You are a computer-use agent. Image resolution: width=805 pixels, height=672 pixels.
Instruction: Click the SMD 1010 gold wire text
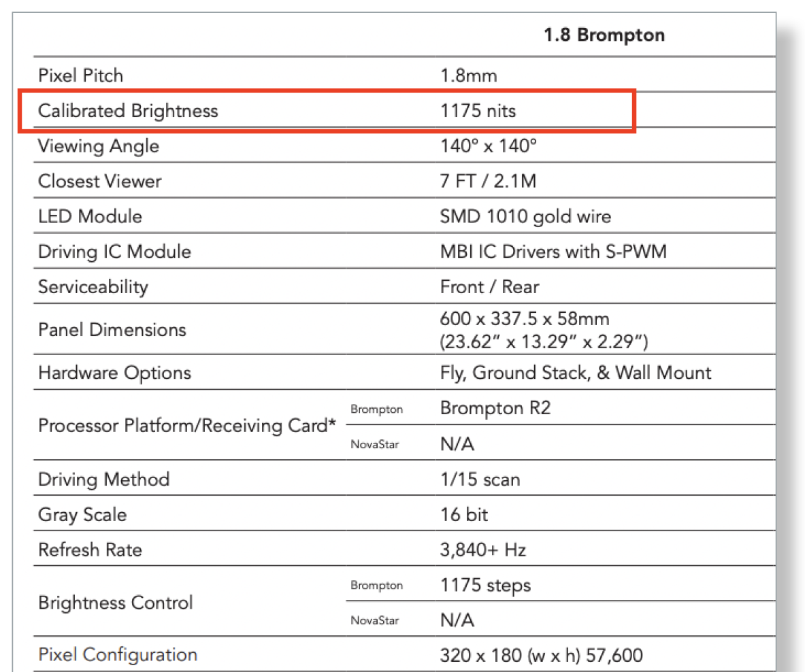pyautogui.click(x=525, y=217)
